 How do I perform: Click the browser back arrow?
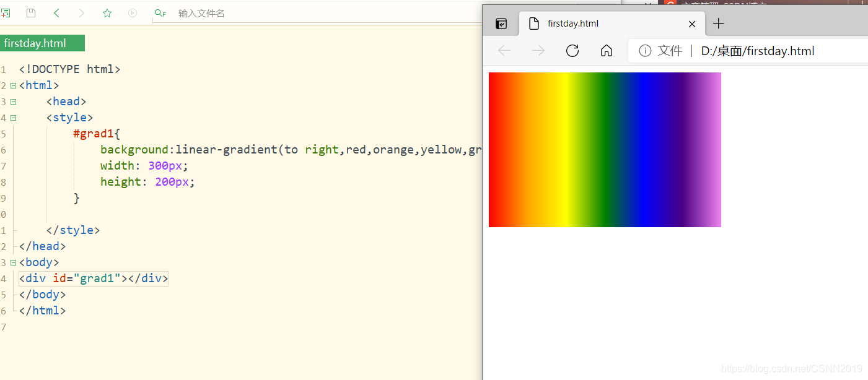(504, 51)
